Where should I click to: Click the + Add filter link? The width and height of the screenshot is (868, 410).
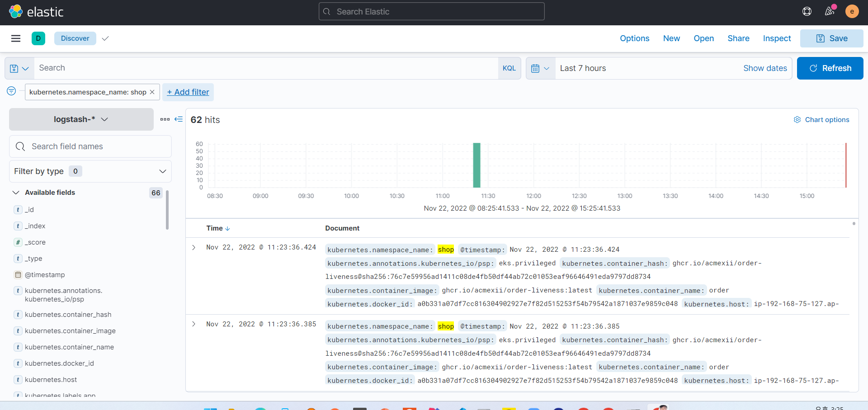(x=188, y=92)
